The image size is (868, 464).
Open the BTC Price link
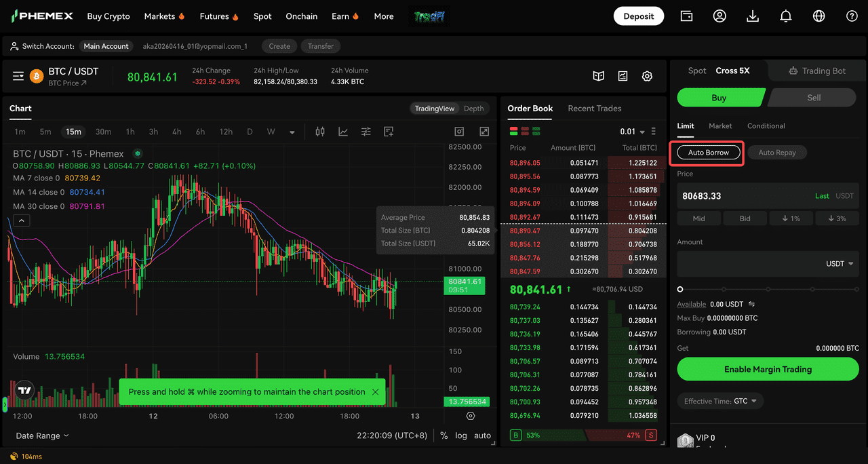tap(68, 83)
